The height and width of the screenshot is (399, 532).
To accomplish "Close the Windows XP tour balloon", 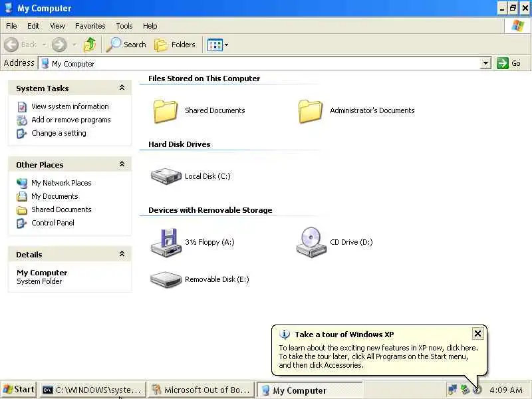I will 477,334.
